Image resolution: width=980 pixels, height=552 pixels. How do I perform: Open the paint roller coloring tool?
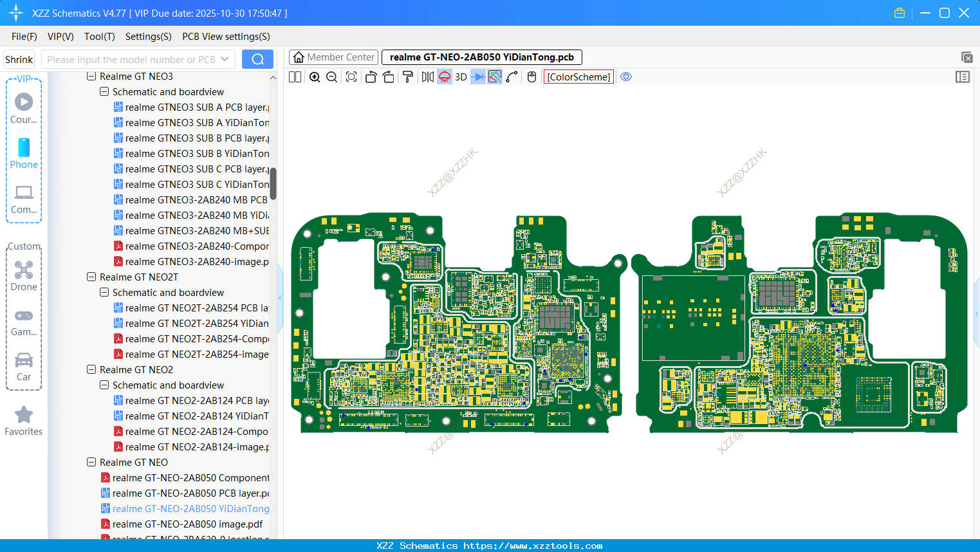(x=409, y=77)
